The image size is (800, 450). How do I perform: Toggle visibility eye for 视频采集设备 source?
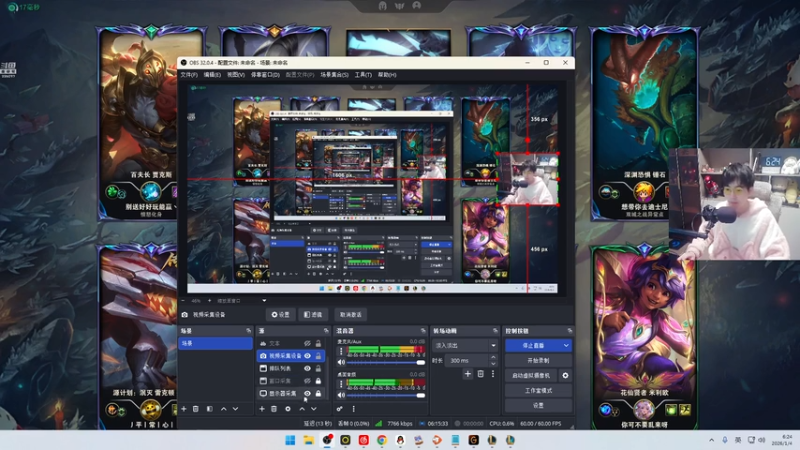click(x=308, y=355)
